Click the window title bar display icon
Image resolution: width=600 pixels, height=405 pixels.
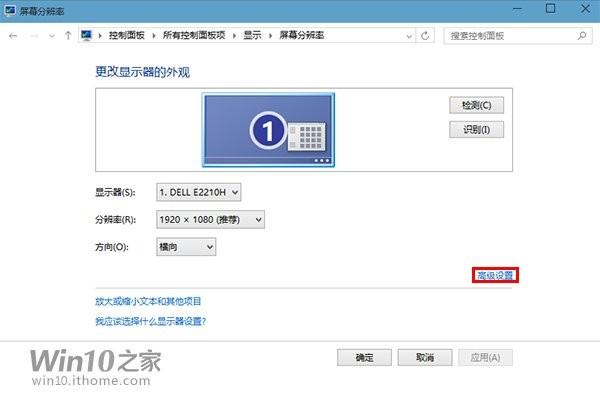pyautogui.click(x=10, y=10)
